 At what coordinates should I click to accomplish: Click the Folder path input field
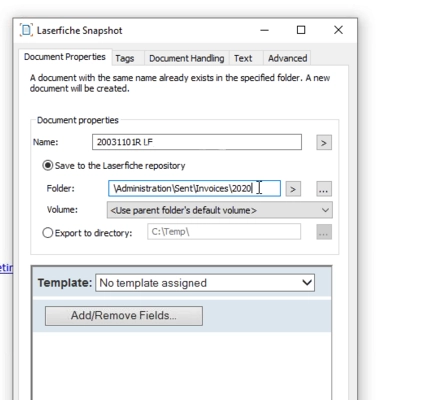(x=194, y=188)
